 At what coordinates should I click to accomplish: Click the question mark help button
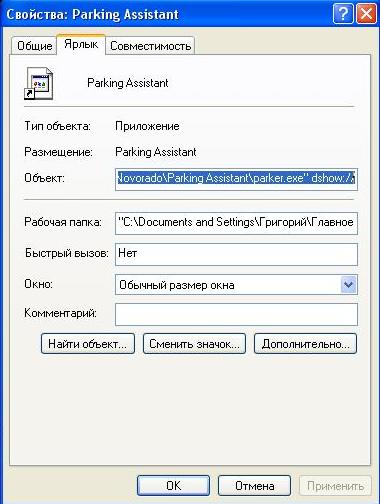pos(343,15)
